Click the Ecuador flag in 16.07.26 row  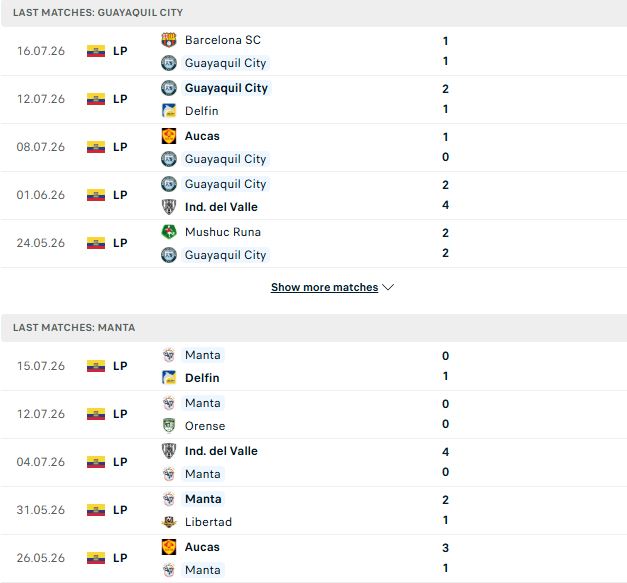pos(96,51)
